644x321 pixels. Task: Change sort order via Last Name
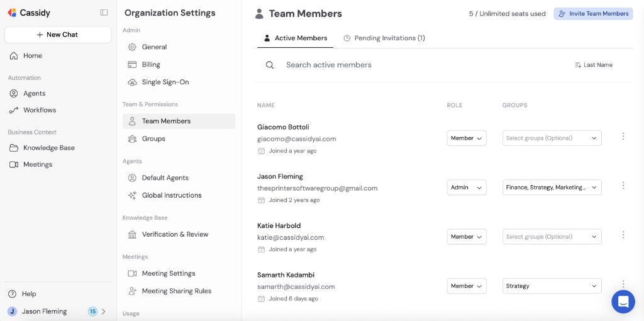(x=594, y=65)
